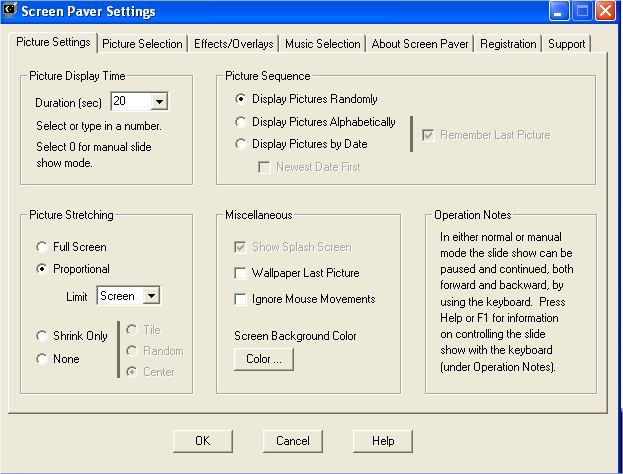Open the Picture Selection tab
This screenshot has height=474, width=623.
pyautogui.click(x=142, y=44)
